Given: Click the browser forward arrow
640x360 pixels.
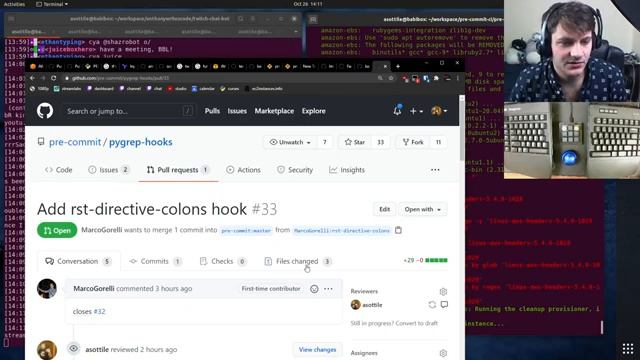Looking at the screenshot, I should click(x=42, y=78).
